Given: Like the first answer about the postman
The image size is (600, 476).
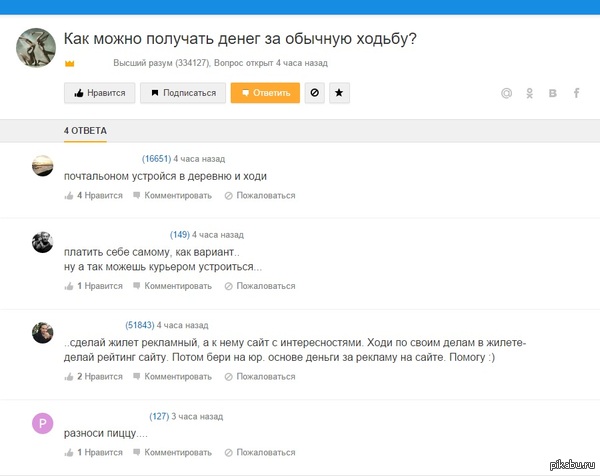Looking at the screenshot, I should coord(93,195).
